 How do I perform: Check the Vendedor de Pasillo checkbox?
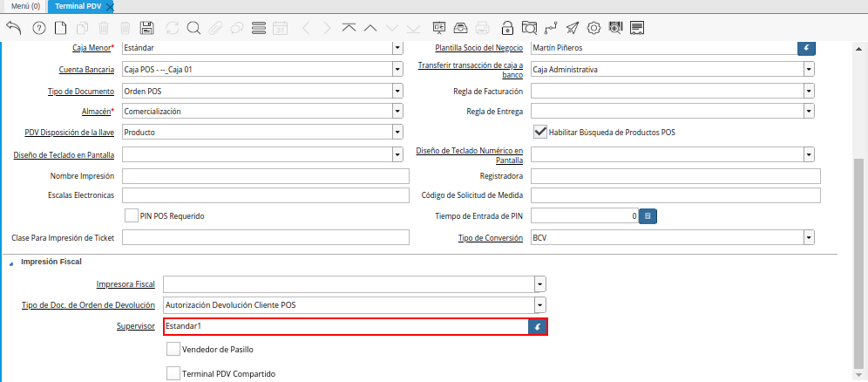(173, 349)
